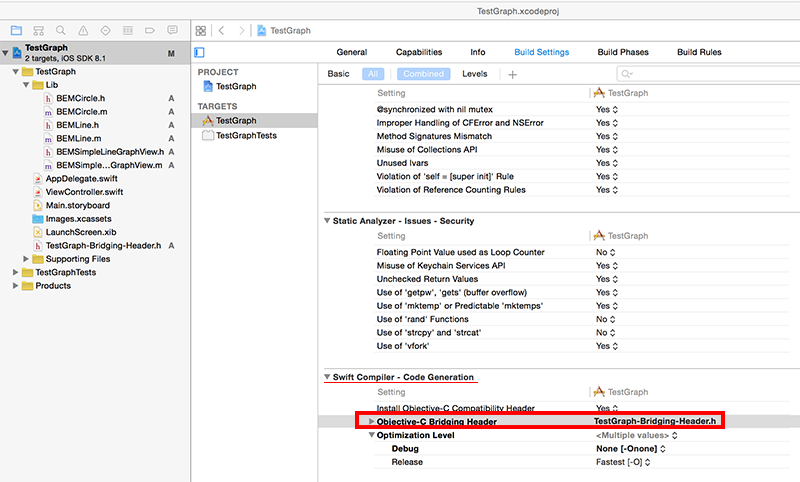Open BEMCircle.h in the navigator
Viewport: 800px width, 482px height.
click(81, 98)
